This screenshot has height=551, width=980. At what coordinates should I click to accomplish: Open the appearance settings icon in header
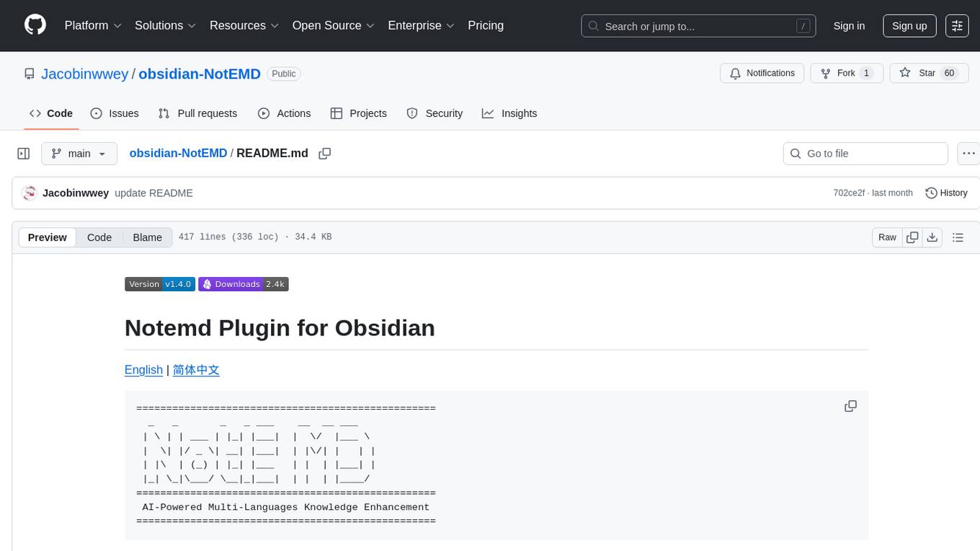click(x=957, y=25)
